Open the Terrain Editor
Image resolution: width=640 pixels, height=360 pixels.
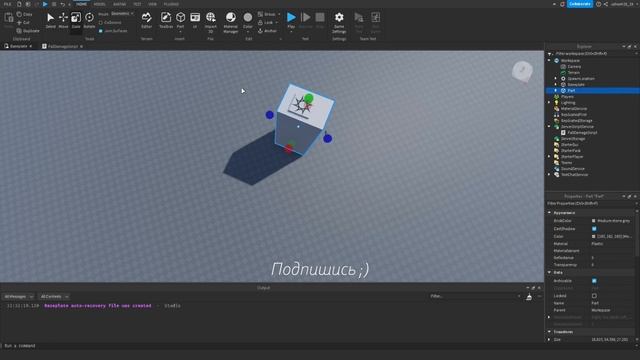click(147, 20)
